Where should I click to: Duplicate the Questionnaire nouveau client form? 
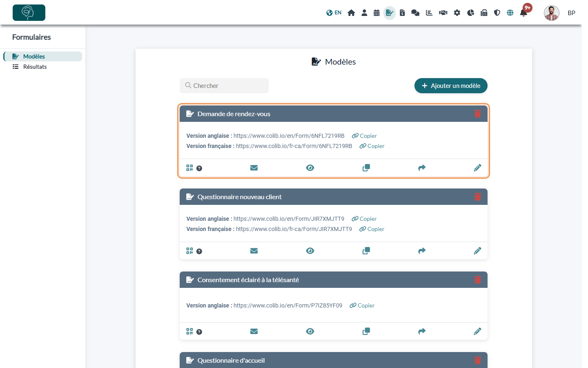pyautogui.click(x=366, y=251)
